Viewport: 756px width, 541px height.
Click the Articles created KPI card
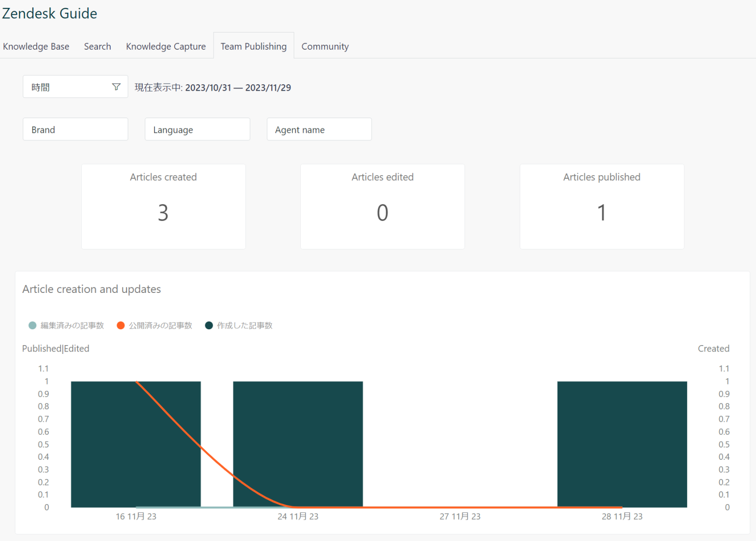pos(163,206)
